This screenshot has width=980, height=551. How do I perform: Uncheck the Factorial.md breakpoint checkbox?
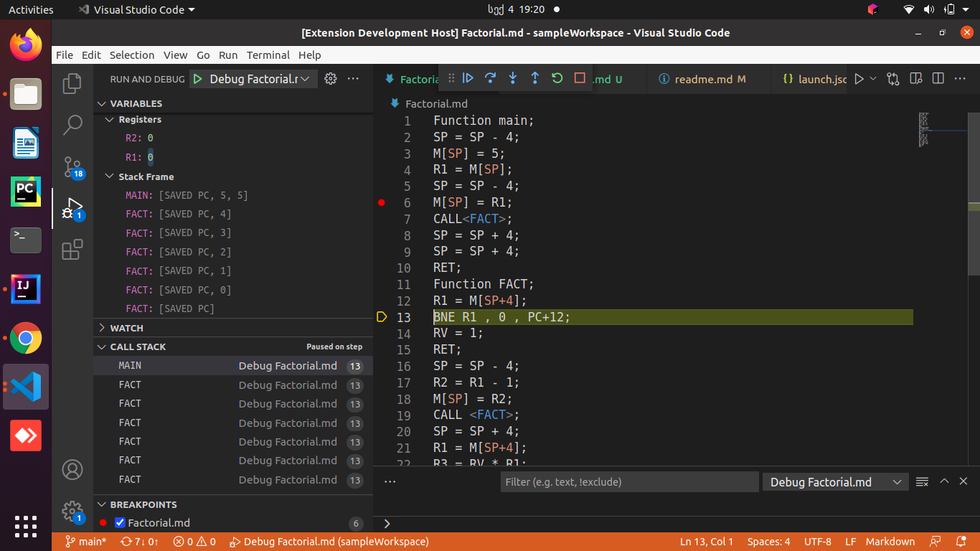pyautogui.click(x=120, y=522)
